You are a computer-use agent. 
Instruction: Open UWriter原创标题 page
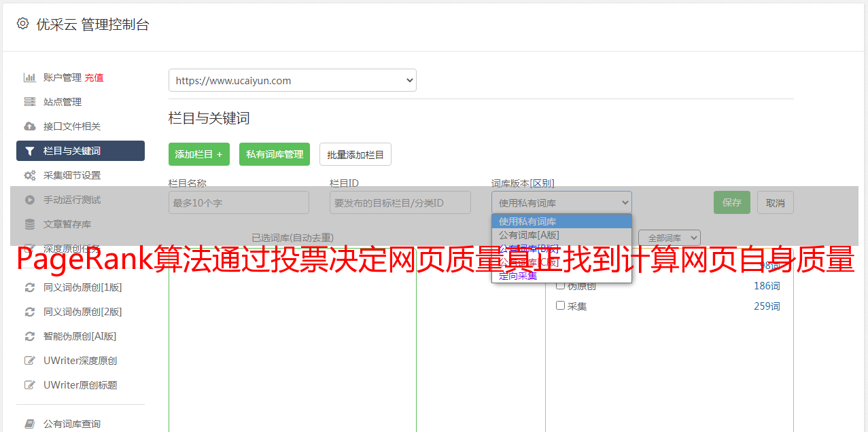(x=80, y=385)
